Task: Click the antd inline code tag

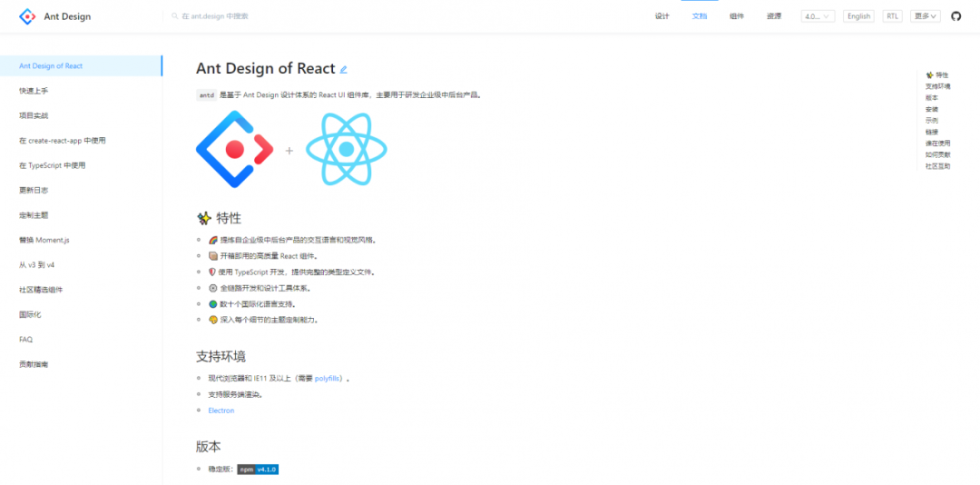Action: (206, 95)
